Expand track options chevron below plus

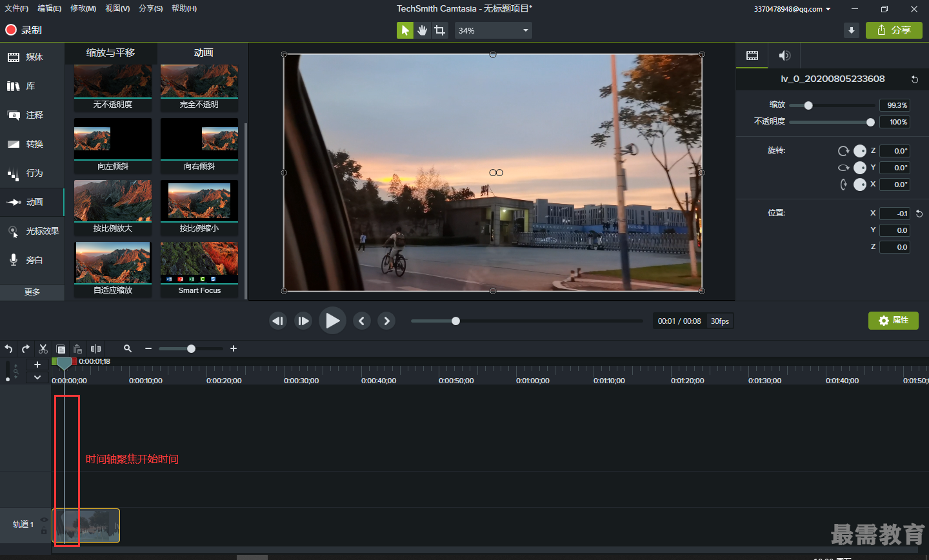pyautogui.click(x=37, y=377)
